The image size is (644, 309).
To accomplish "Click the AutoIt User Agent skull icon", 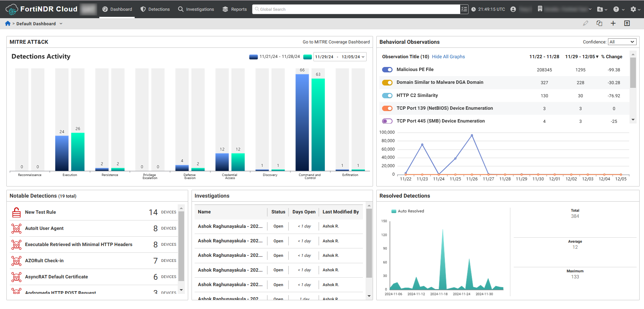I will [16, 228].
